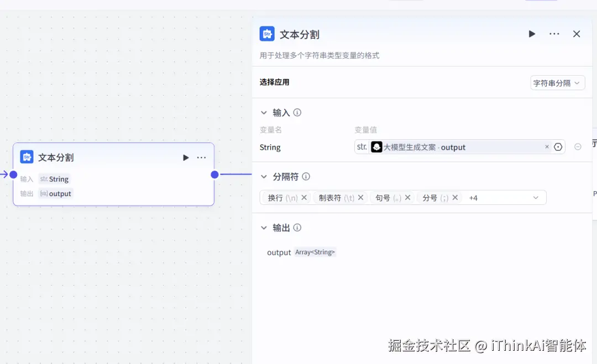Open the 字符串分隔 application dropdown
Viewport: 597px width, 364px height.
coord(557,82)
